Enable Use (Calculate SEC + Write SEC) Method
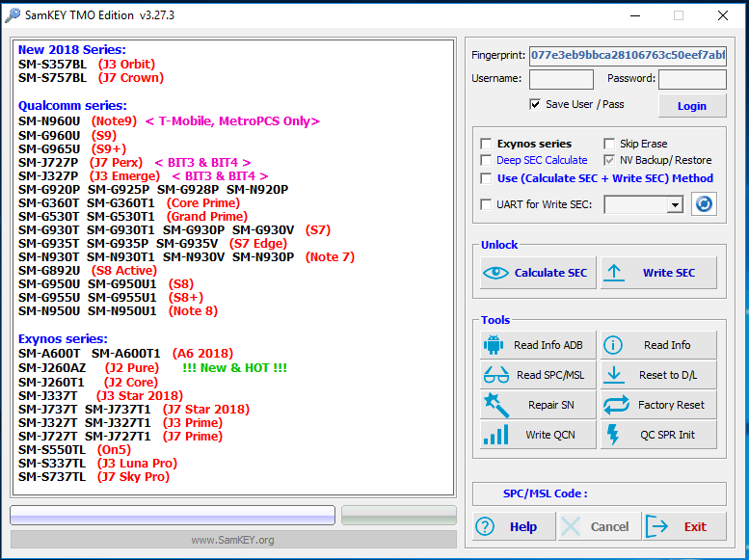The height and width of the screenshot is (560, 749). 486,178
